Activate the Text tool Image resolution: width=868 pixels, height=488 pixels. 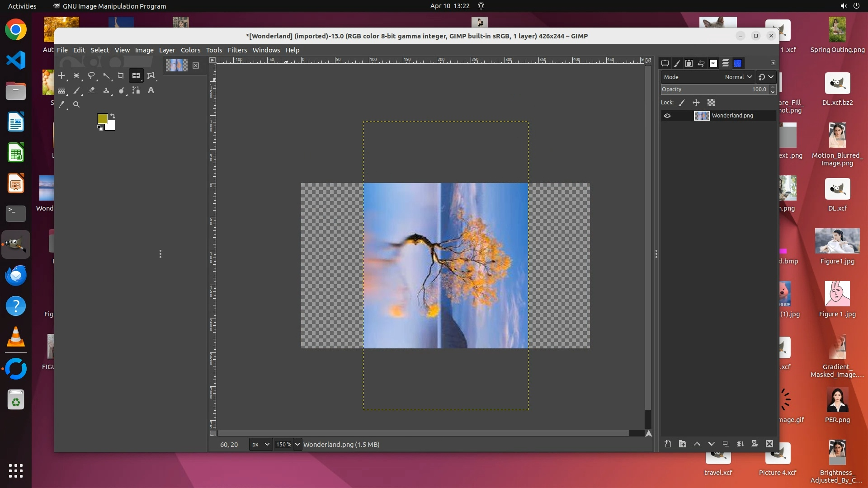coord(151,90)
